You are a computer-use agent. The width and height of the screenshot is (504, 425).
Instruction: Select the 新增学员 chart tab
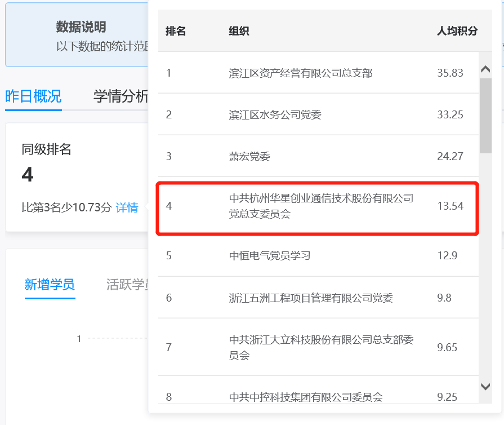click(x=50, y=285)
